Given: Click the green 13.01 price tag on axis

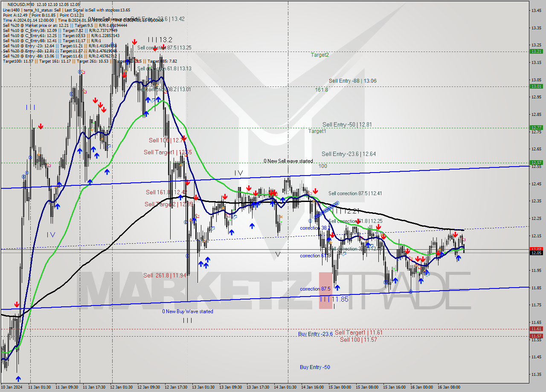Looking at the screenshot, I should click(x=536, y=86).
